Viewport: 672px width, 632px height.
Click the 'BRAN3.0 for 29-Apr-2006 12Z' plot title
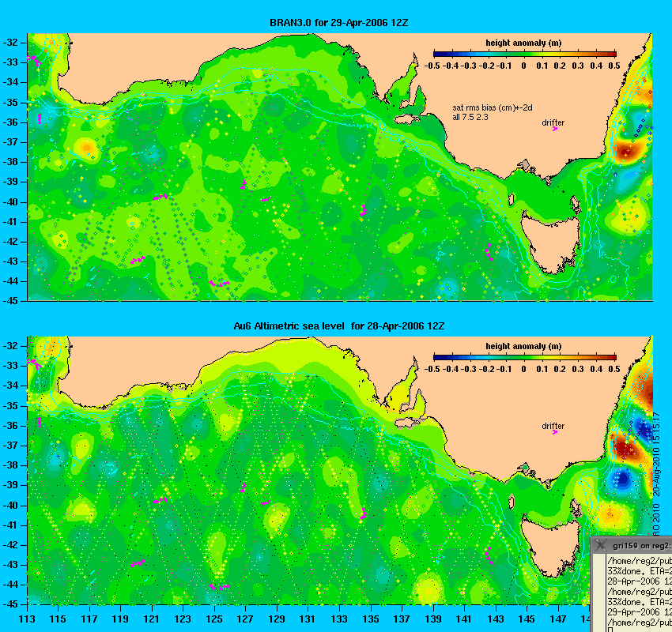click(338, 23)
